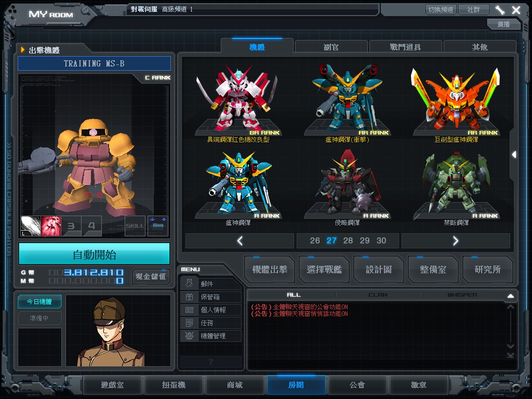Switch to 機體 tab
Image resolution: width=532 pixels, height=399 pixels.
click(x=257, y=47)
